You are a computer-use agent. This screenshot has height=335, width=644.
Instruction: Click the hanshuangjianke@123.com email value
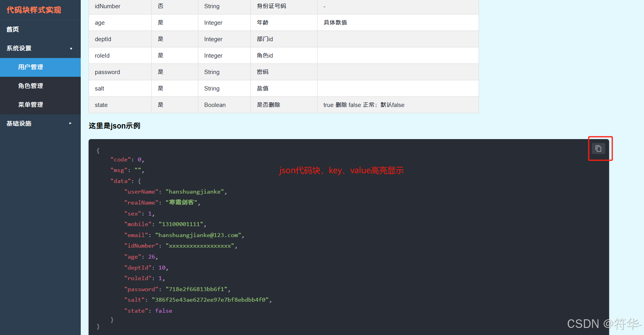[198, 235]
